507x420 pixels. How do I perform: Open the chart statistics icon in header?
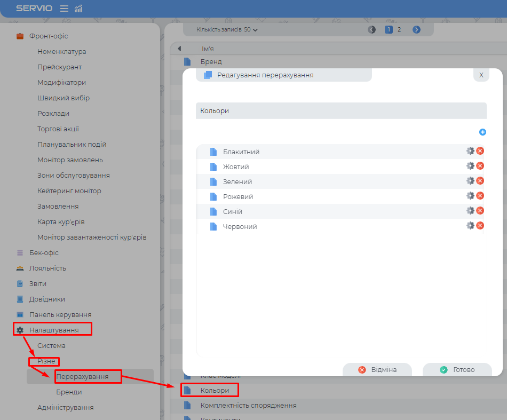78,9
